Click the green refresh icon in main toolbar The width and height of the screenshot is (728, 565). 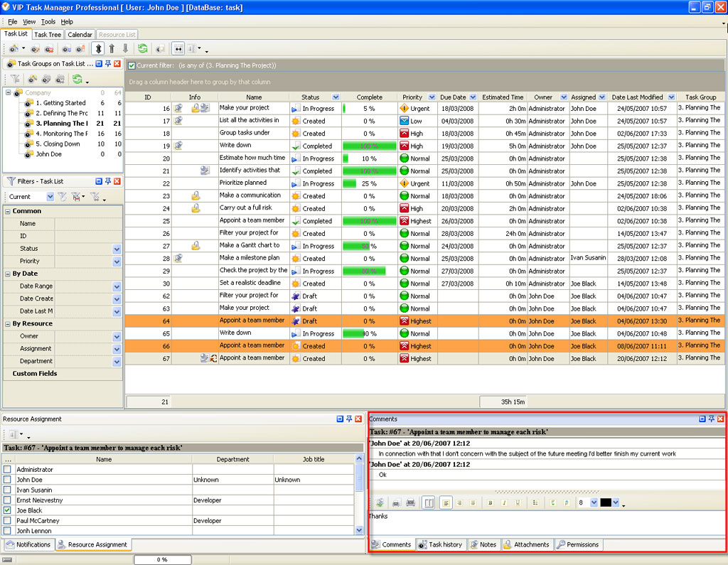tap(143, 48)
